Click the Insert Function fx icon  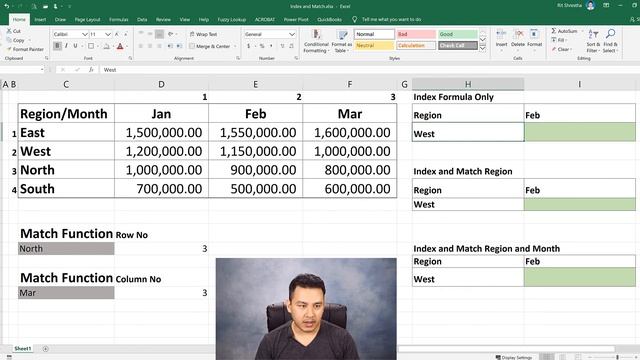(x=91, y=70)
